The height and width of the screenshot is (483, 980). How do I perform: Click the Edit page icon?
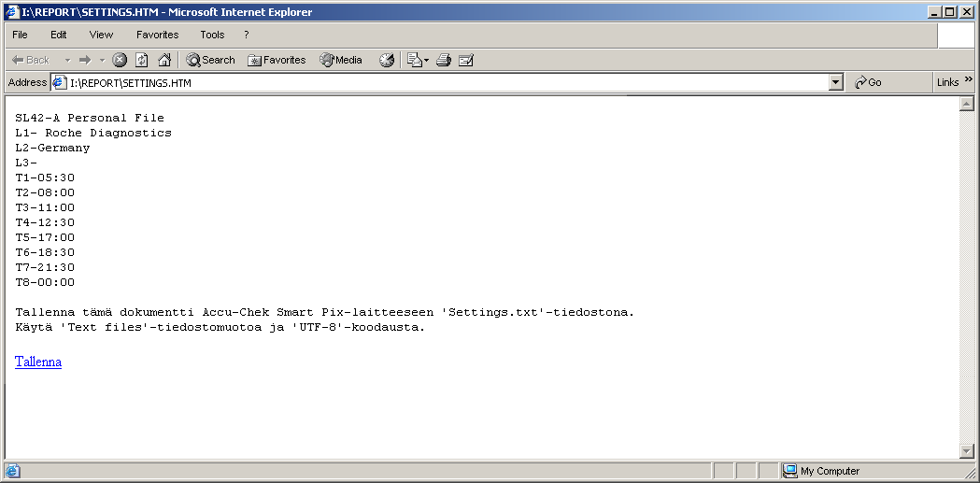pos(466,60)
